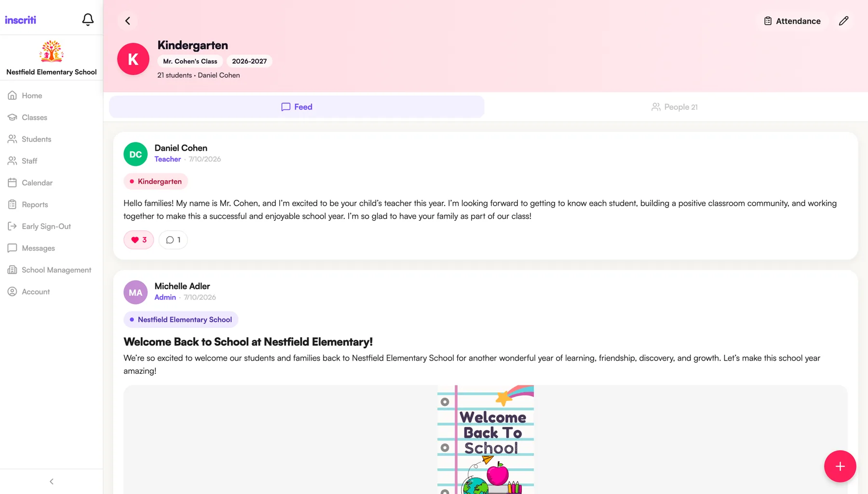Screen dimensions: 868x494
Task: Open Early Sign-Out in the sidebar
Action: (52, 226)
